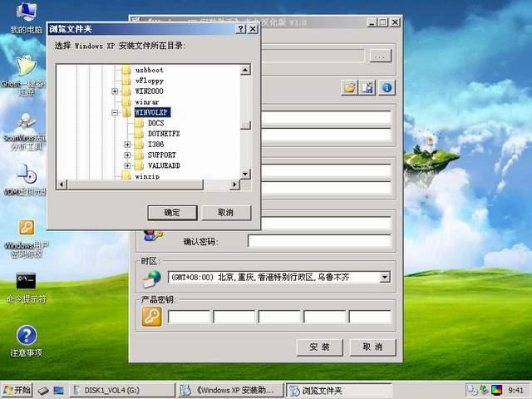Click horizontal scroll right arrow in tree
This screenshot has height=399, width=532.
(x=234, y=185)
